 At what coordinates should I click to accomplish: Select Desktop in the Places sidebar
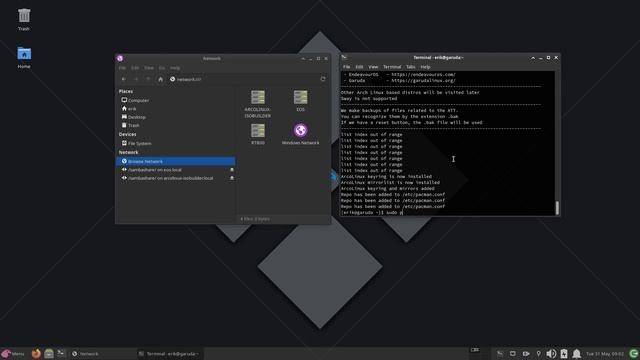176,117
